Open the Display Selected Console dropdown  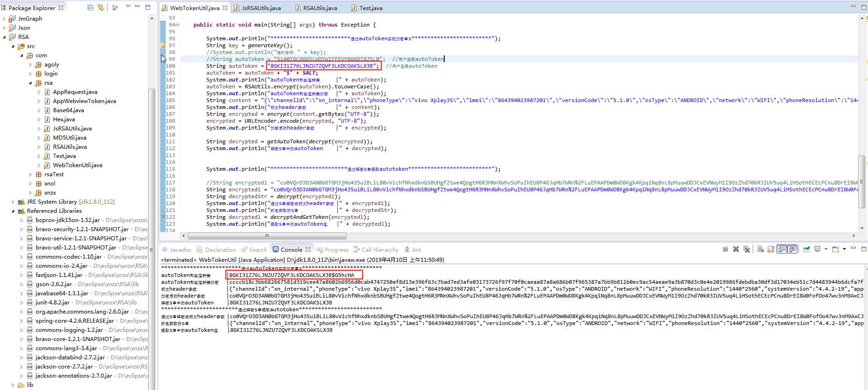coord(826,249)
